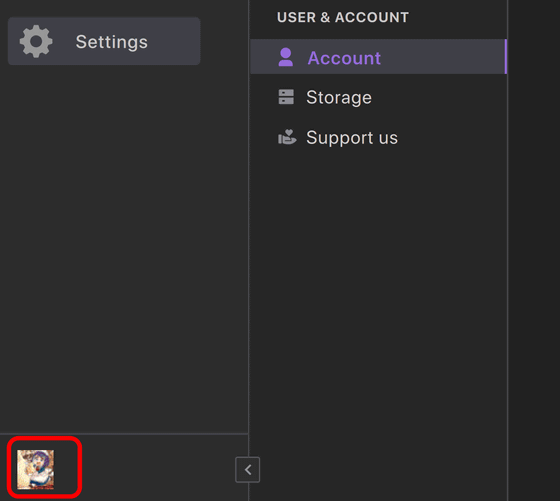Go to the Support us page
560x501 pixels.
click(352, 138)
